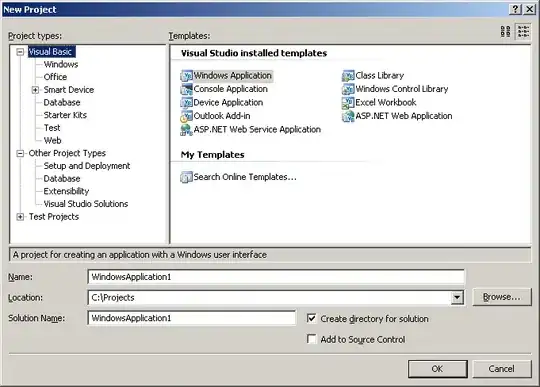This screenshot has width=540, height=387.
Task: Select the Windows Control Library icon
Action: (x=348, y=89)
